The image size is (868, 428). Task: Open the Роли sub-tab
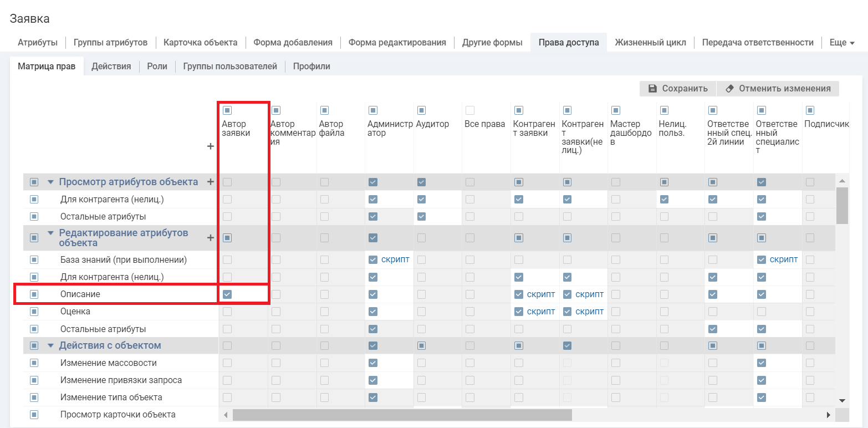coord(157,67)
